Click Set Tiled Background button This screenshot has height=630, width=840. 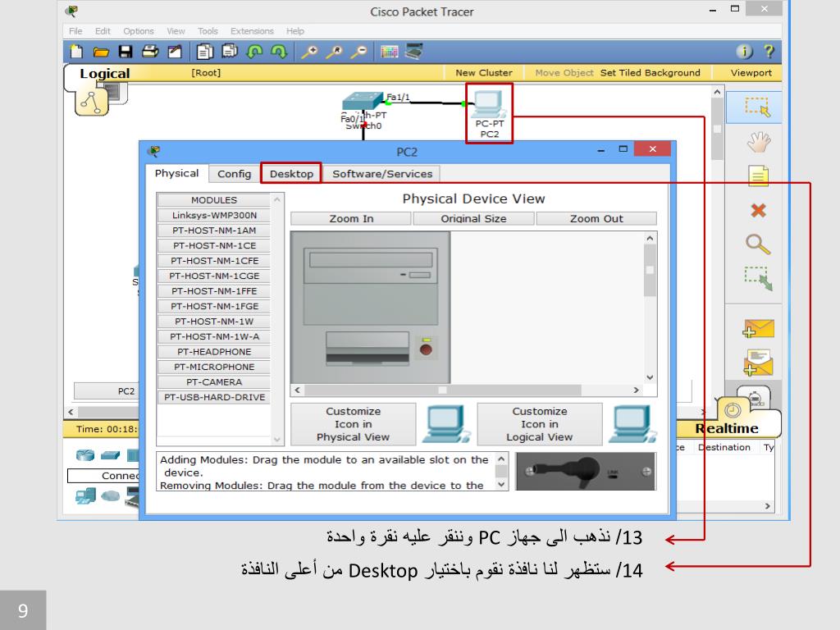click(x=650, y=73)
